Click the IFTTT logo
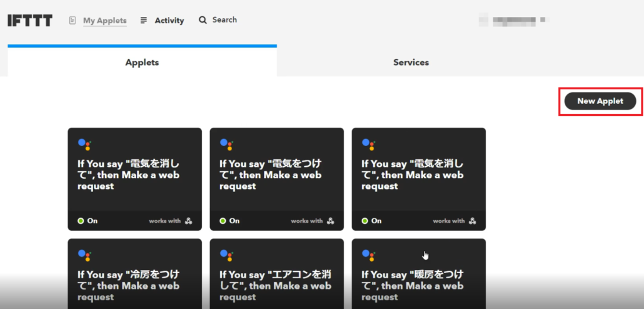Screen dimensions: 644x309 (x=30, y=20)
